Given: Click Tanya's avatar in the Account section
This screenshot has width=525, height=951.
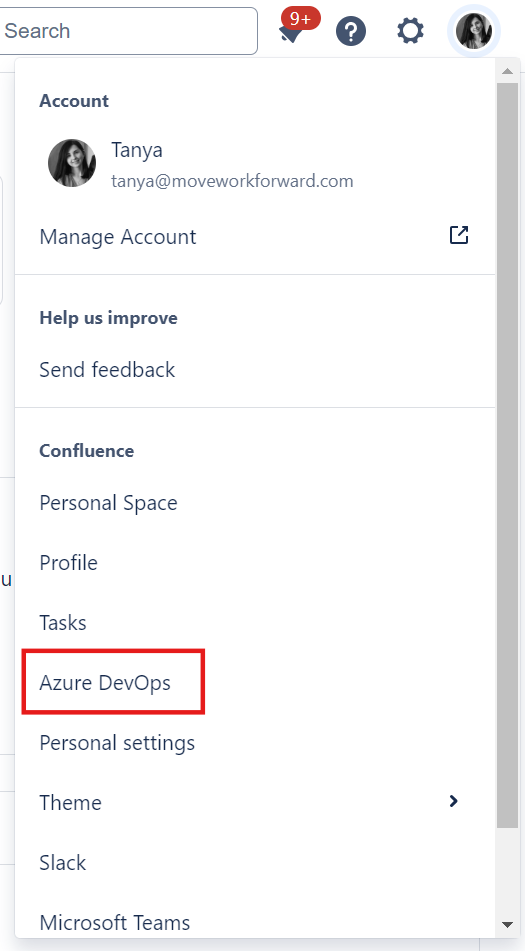Looking at the screenshot, I should click(x=72, y=163).
